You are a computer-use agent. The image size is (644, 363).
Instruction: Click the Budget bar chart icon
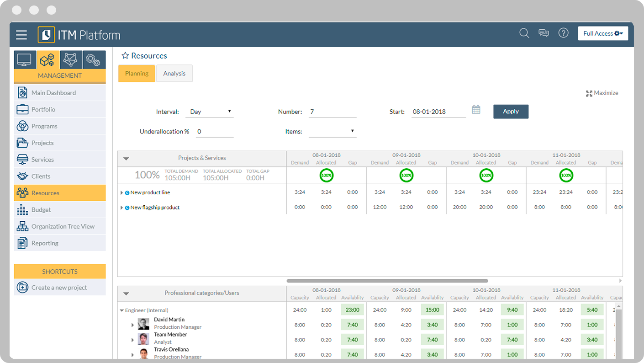[x=22, y=210]
